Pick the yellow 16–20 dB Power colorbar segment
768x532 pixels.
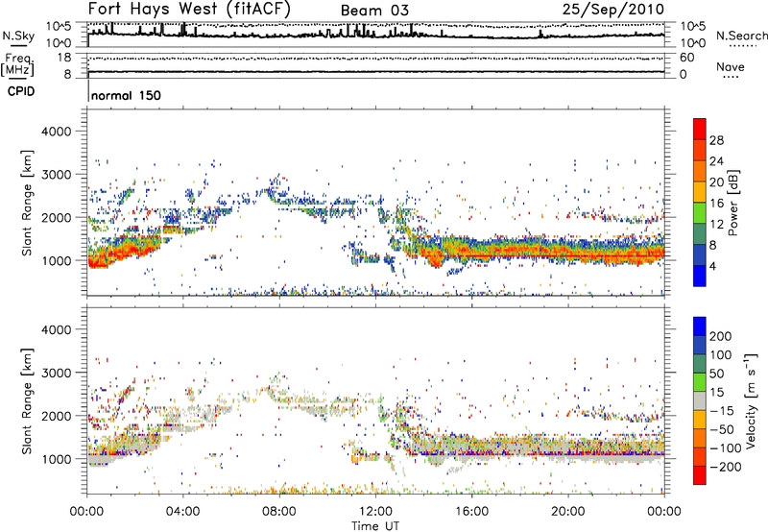[700, 192]
